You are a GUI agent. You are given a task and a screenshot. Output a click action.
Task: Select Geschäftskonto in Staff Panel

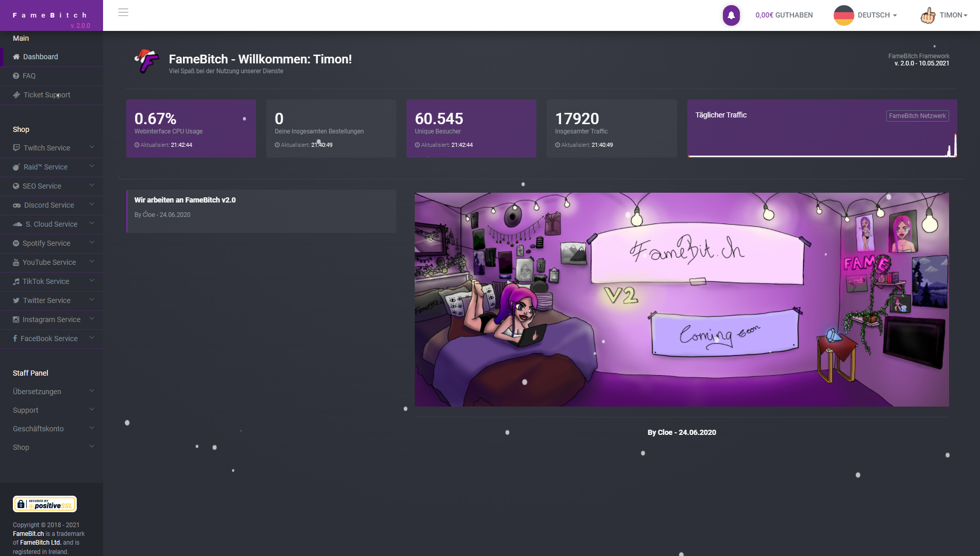38,429
